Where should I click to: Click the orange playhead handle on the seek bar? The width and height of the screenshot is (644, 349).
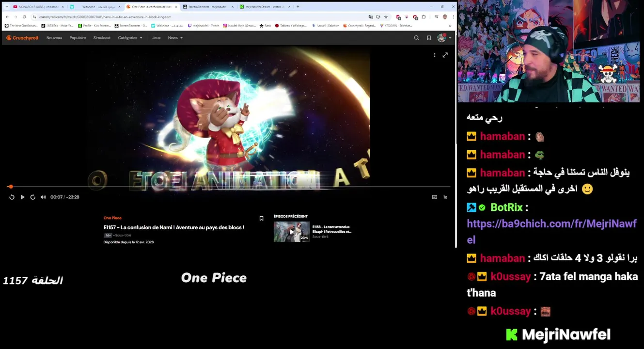[x=10, y=187]
